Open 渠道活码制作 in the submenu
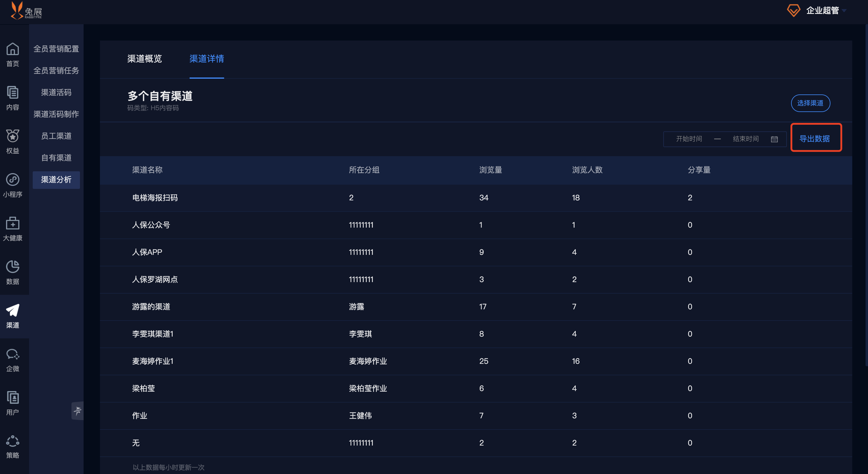Screen dimensions: 868x474 [x=56, y=114]
